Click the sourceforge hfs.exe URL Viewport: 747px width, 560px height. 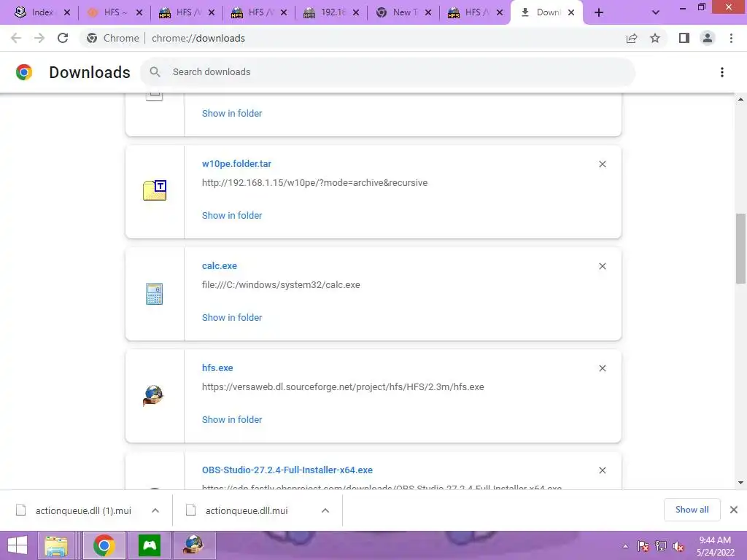[x=343, y=387]
